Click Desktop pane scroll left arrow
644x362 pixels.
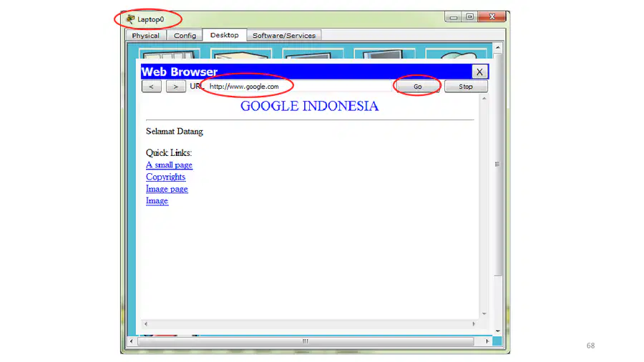tap(132, 341)
